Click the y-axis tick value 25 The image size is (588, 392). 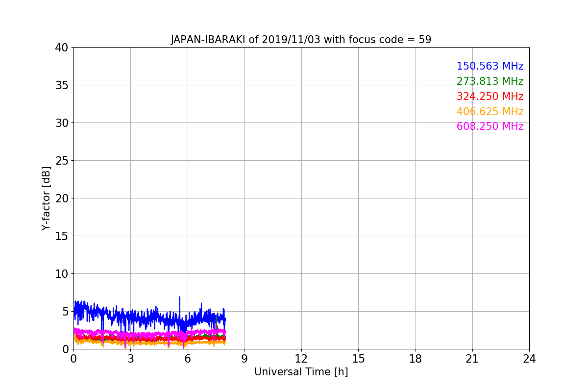pyautogui.click(x=62, y=161)
